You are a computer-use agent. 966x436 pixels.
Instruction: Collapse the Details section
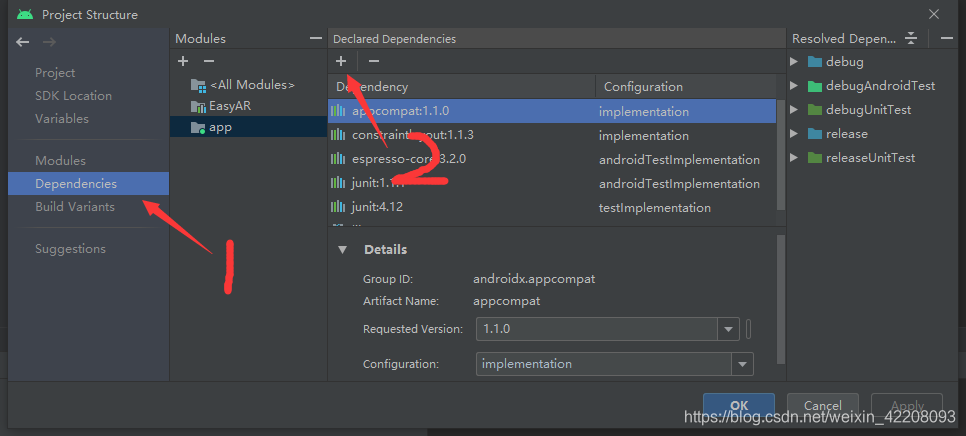343,250
